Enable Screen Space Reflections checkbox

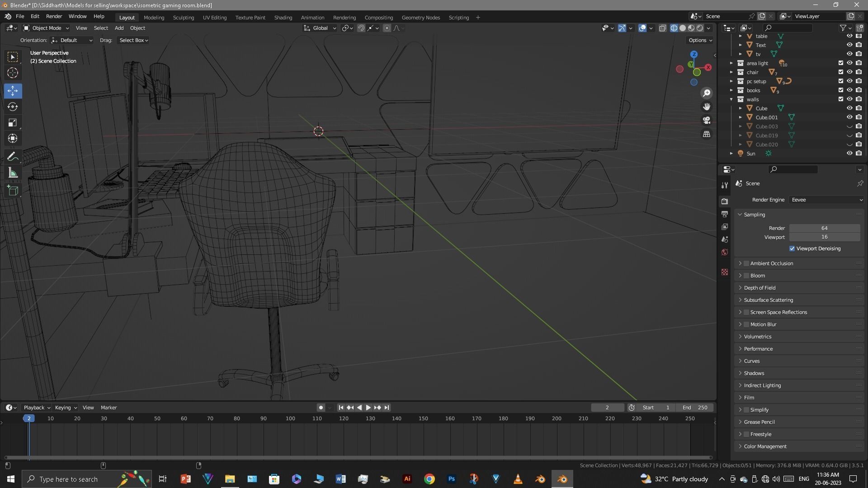coord(746,312)
